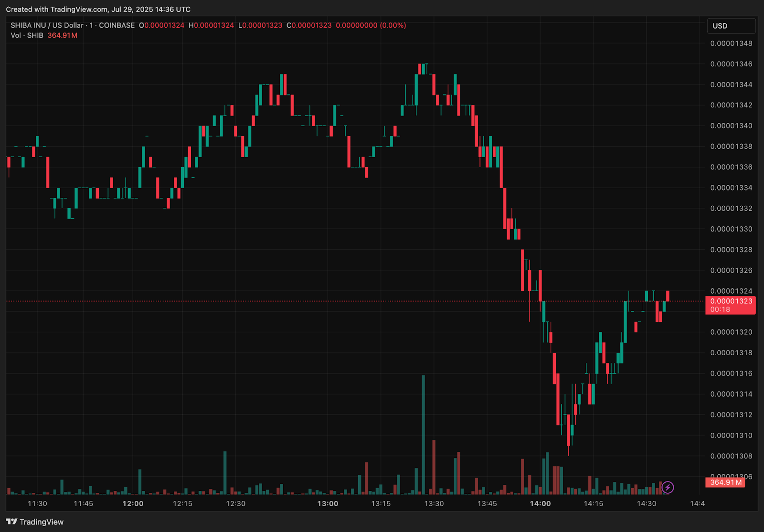This screenshot has height=532, width=764.
Task: Click the red current price label 0.00001323
Action: point(731,305)
